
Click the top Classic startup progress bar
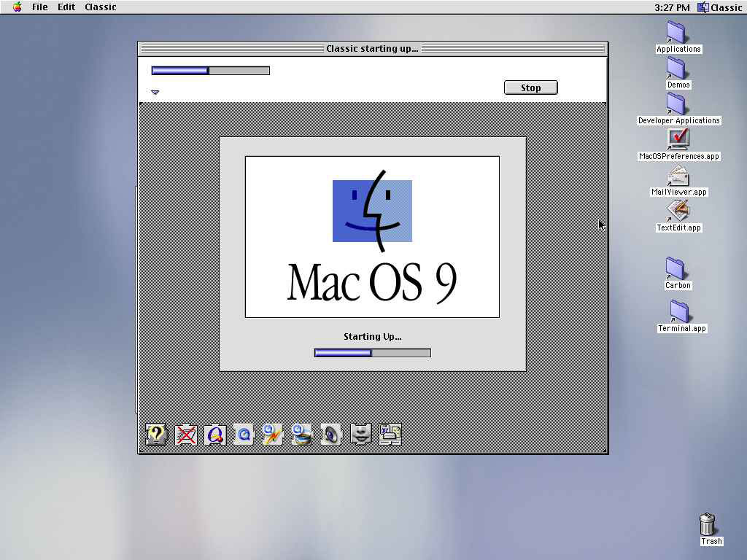coord(211,71)
